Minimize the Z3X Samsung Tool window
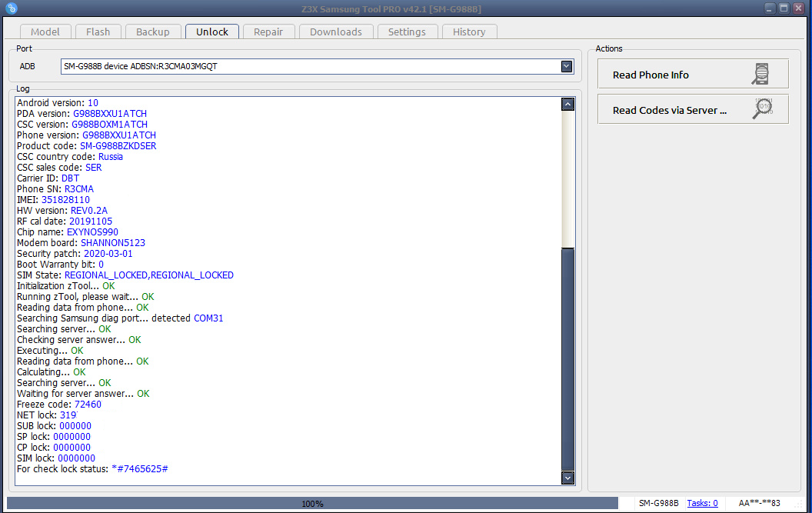Screen dimensions: 812x513 click(x=770, y=8)
